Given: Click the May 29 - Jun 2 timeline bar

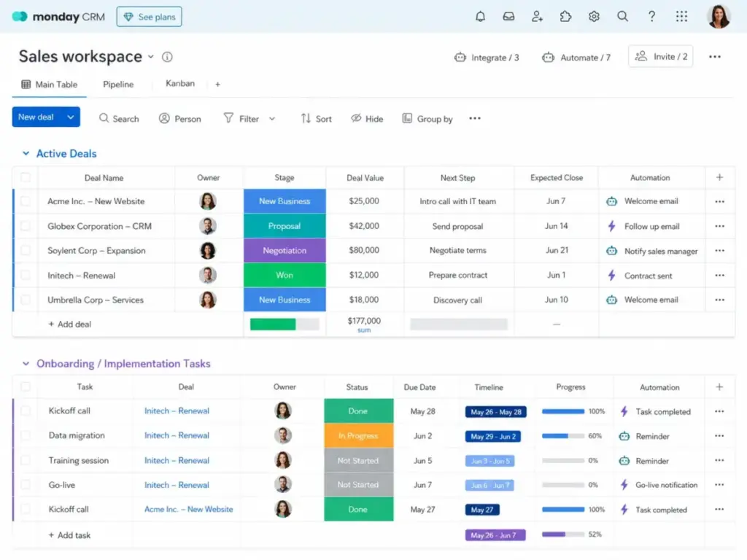Looking at the screenshot, I should [x=493, y=436].
